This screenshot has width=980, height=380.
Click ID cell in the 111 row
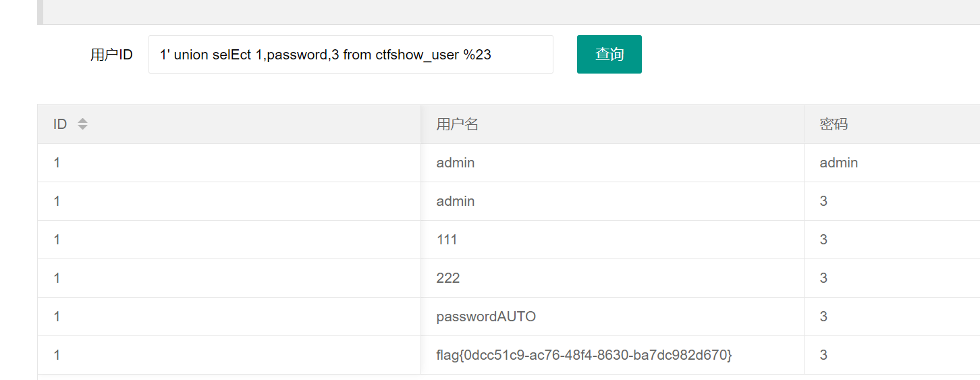tap(57, 240)
